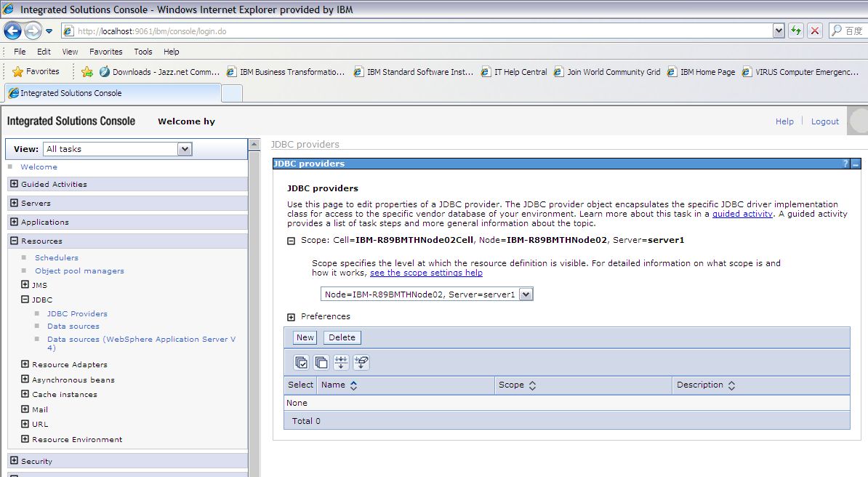The height and width of the screenshot is (477, 868).
Task: Open the address bar history dropdown
Action: (779, 31)
